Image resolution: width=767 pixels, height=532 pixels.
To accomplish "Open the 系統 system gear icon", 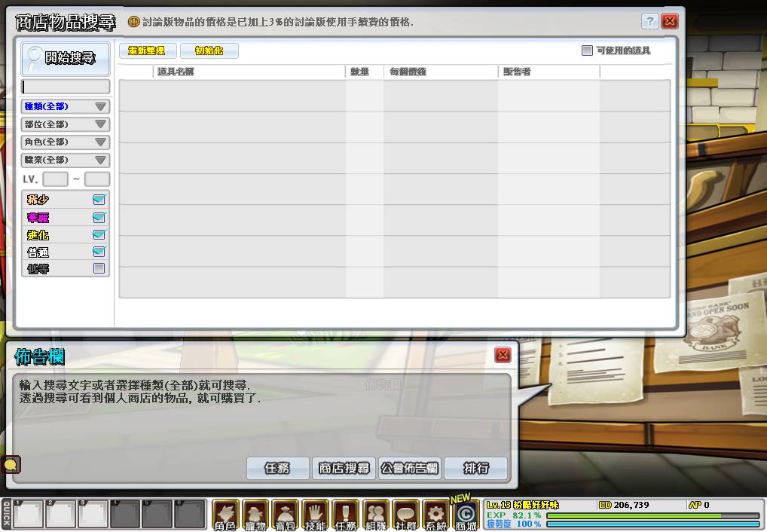I will point(436,515).
